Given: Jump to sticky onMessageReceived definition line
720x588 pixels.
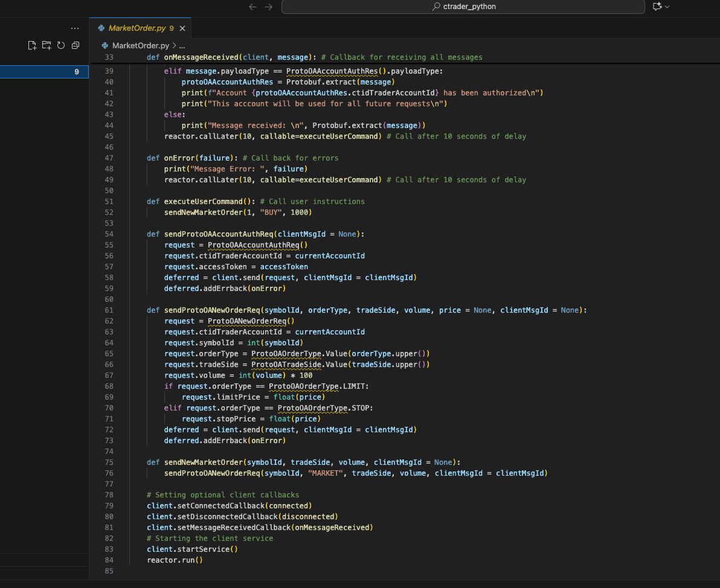Looking at the screenshot, I should (202, 57).
